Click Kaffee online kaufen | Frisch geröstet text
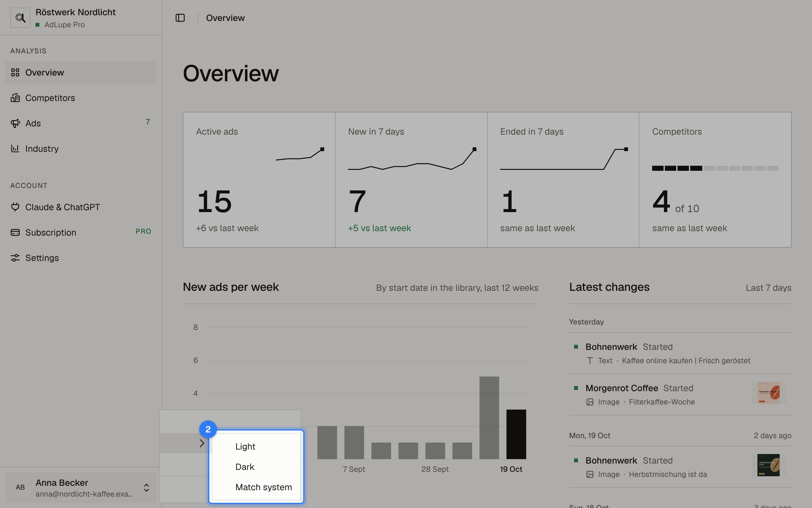 coord(686,360)
